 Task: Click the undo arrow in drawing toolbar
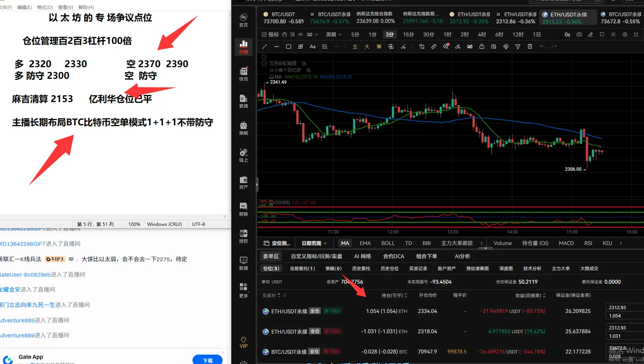(x=542, y=47)
